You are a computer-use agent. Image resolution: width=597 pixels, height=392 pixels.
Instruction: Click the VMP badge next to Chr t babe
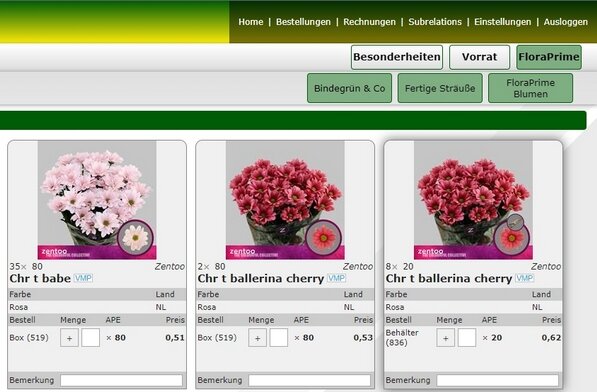pyautogui.click(x=83, y=278)
